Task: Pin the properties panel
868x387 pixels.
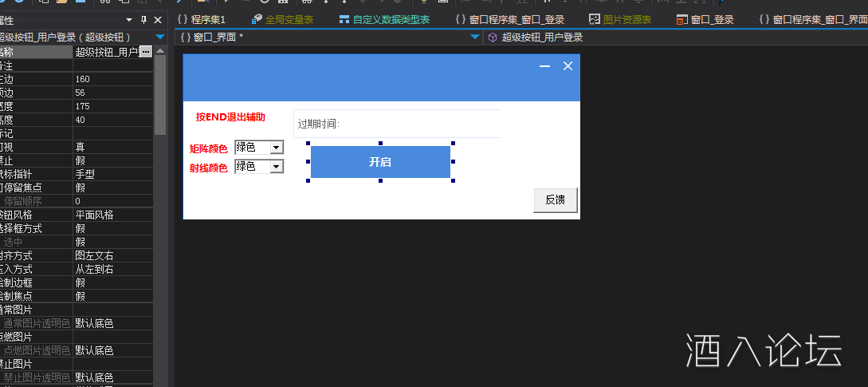Action: 144,20
